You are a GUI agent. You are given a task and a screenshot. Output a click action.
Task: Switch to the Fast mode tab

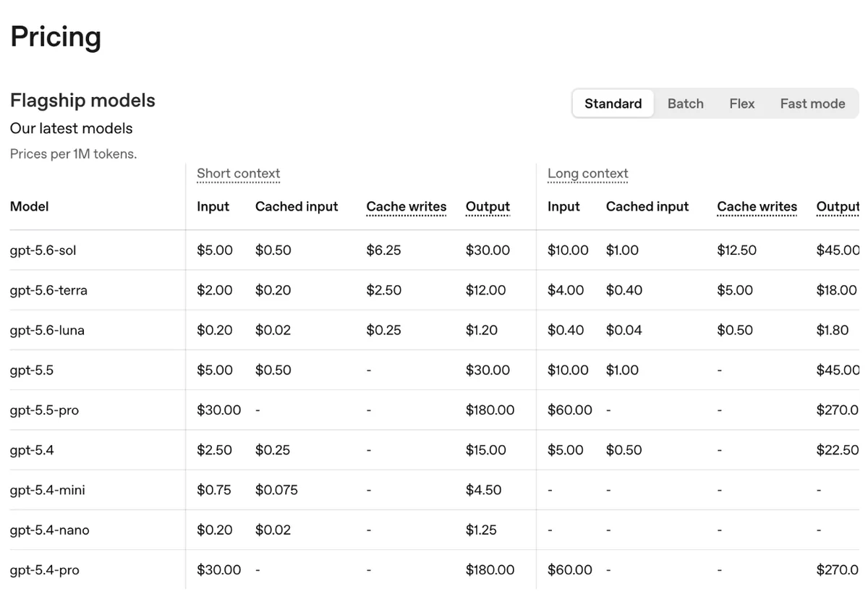point(812,103)
